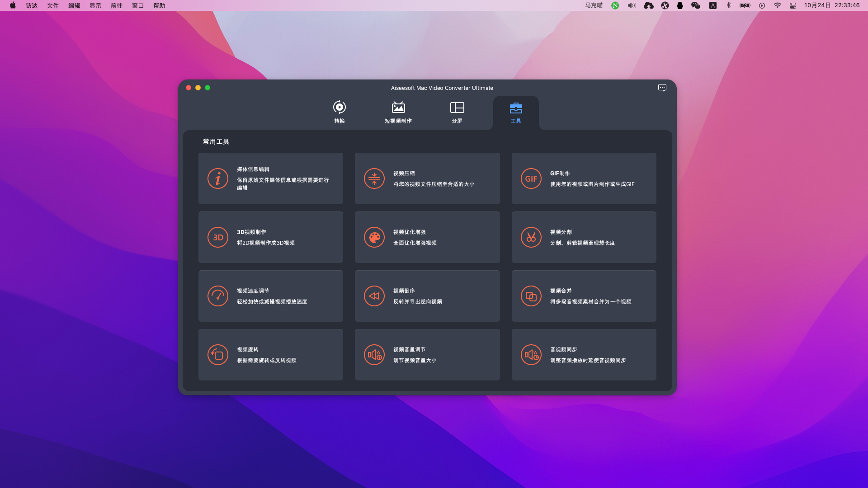
Task: Open the audio sync icon
Action: 531,355
